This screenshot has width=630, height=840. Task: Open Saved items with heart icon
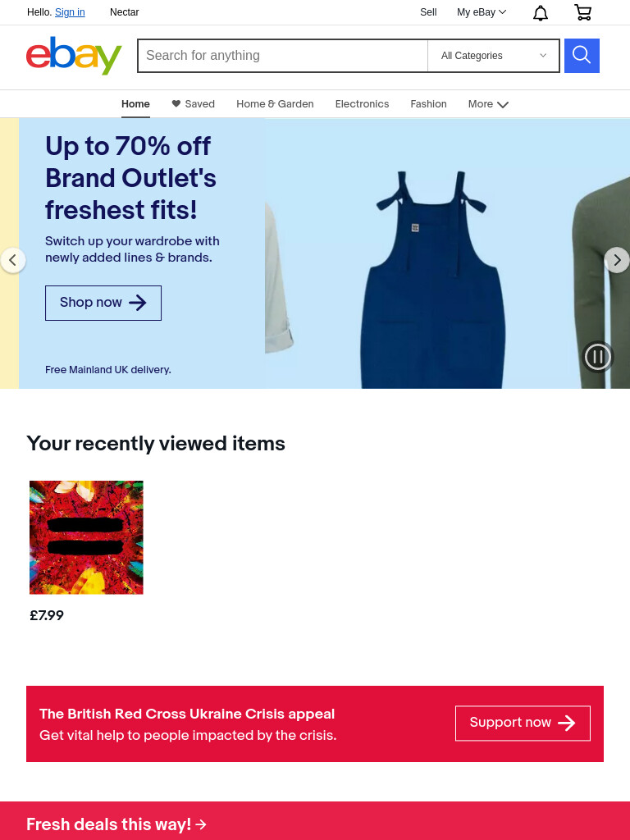pyautogui.click(x=194, y=104)
